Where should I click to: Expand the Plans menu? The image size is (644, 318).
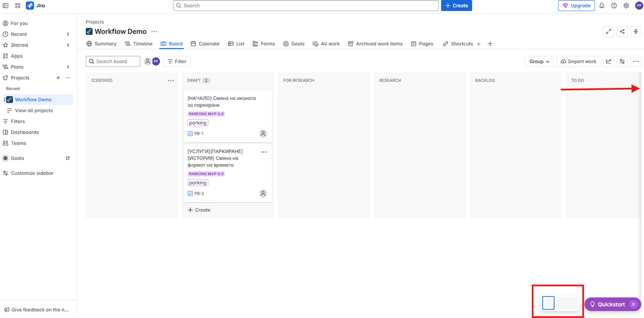point(68,66)
